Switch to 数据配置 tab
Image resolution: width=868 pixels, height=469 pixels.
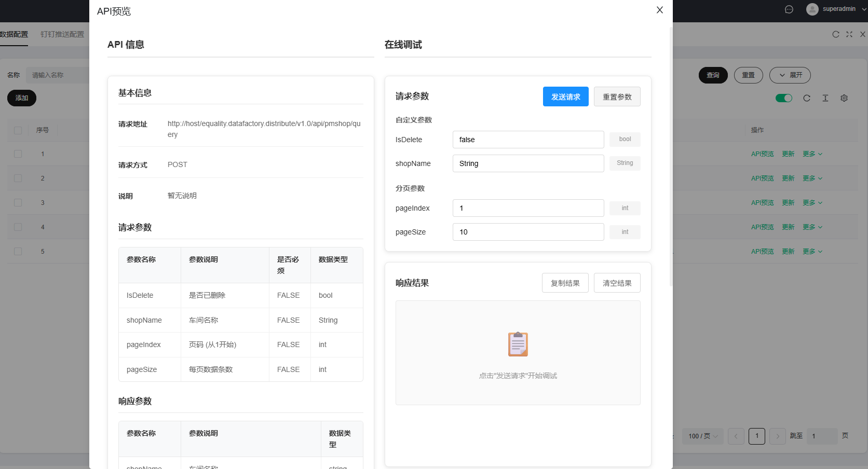[x=14, y=34]
